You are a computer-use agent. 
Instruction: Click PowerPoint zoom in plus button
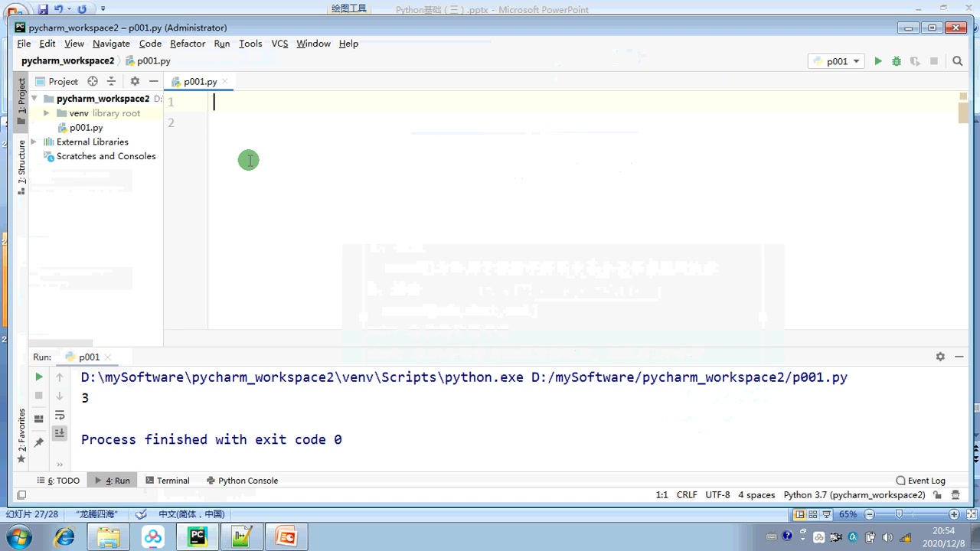(954, 515)
